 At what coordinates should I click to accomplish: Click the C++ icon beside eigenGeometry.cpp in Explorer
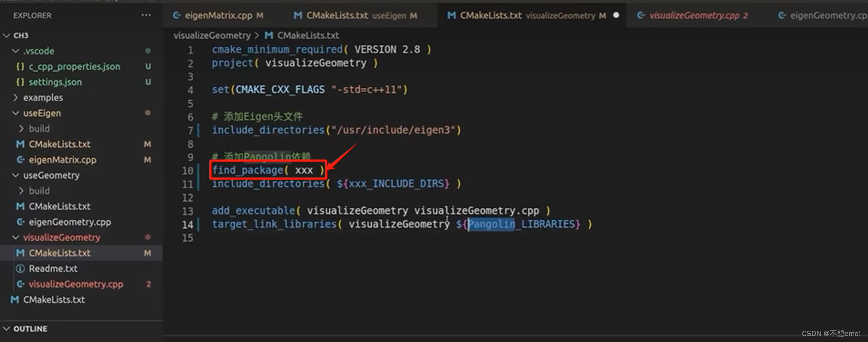pyautogui.click(x=20, y=222)
